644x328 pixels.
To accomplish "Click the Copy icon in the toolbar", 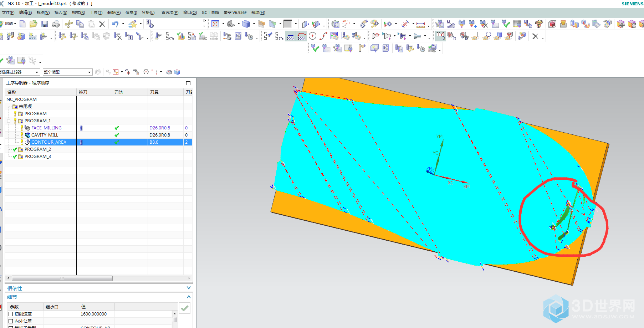I will tap(80, 24).
